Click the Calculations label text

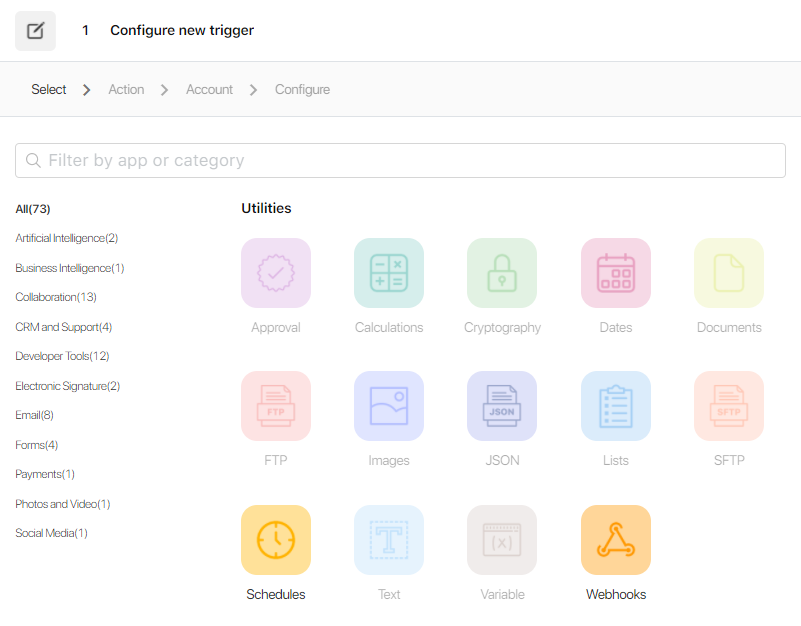click(389, 328)
